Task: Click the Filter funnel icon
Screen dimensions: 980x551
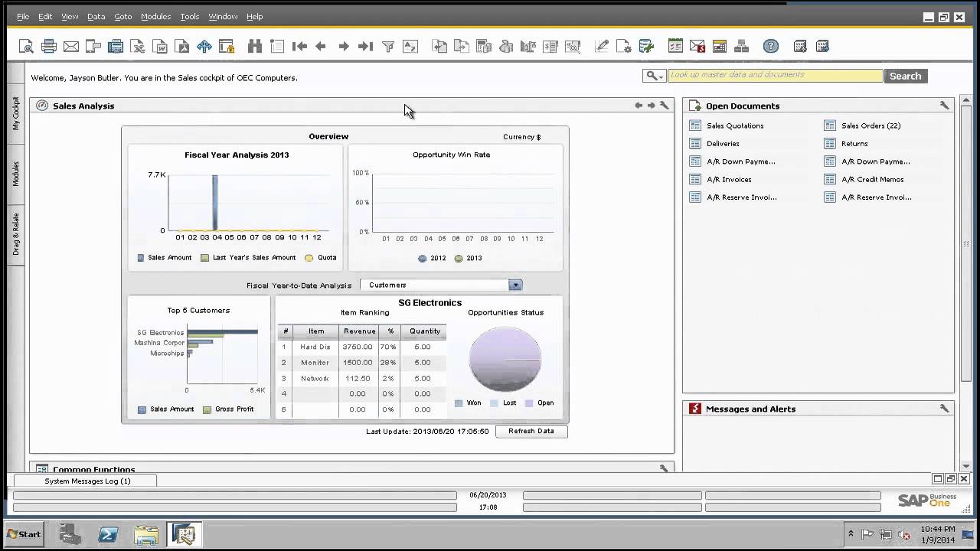Action: (x=388, y=47)
